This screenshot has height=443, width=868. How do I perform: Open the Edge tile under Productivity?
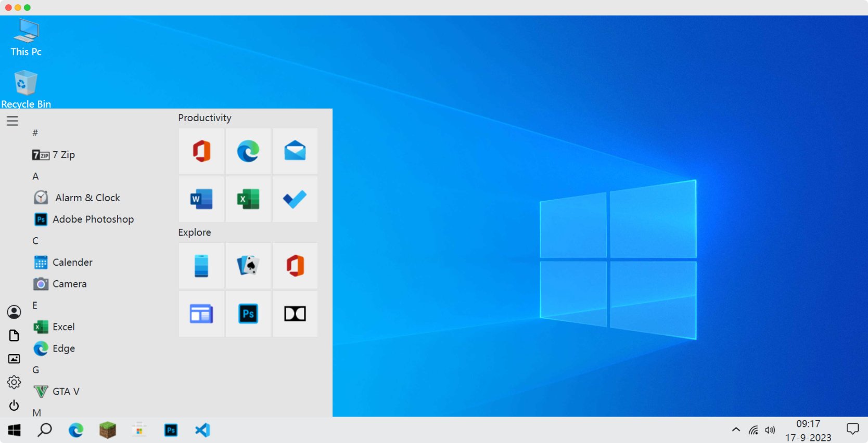click(x=248, y=151)
